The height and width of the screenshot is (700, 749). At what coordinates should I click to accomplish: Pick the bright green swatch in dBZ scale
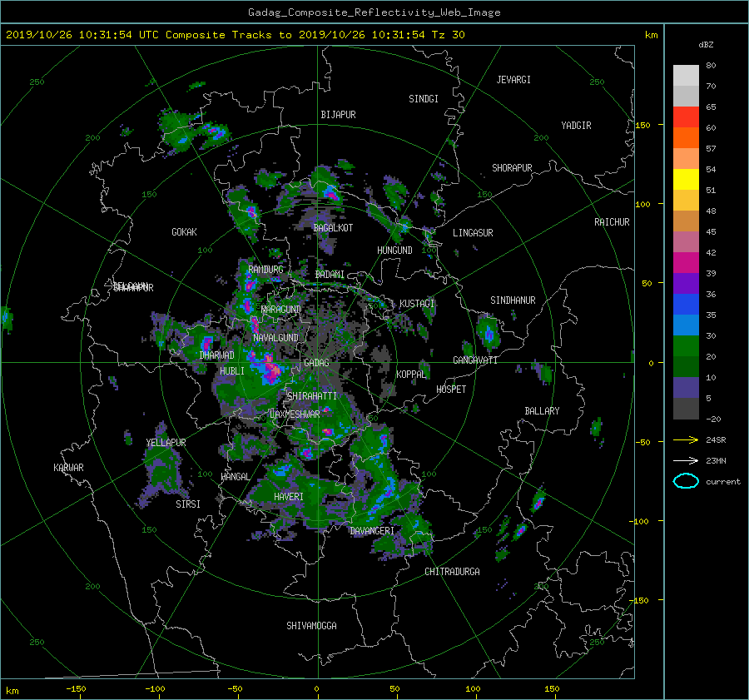[x=686, y=346]
